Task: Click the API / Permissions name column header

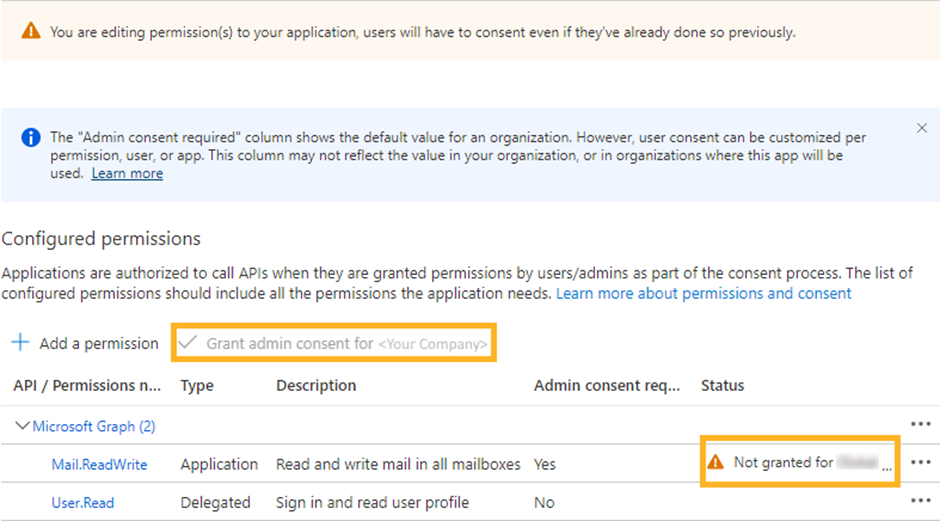Action: coord(87,385)
